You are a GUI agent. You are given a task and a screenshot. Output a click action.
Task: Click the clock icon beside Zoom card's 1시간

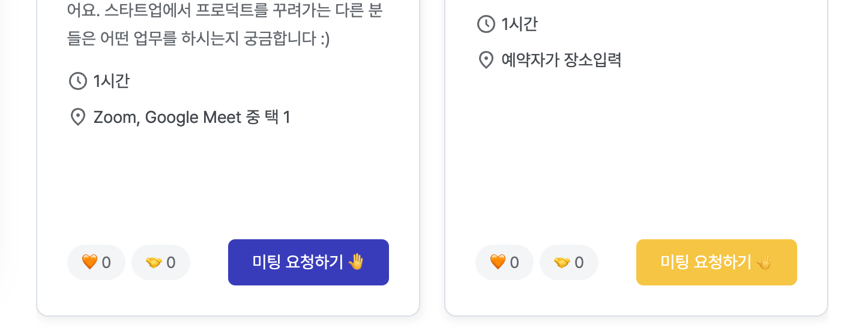78,81
